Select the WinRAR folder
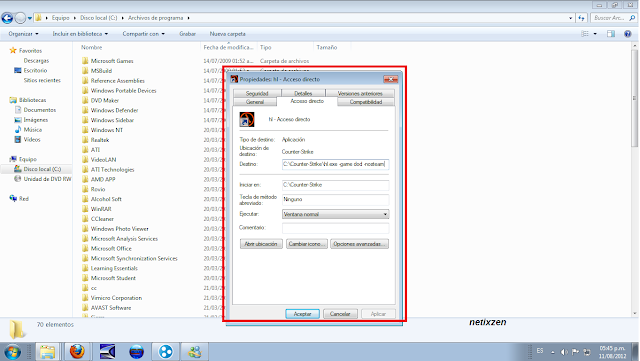This screenshot has width=640, height=361. pyautogui.click(x=101, y=209)
